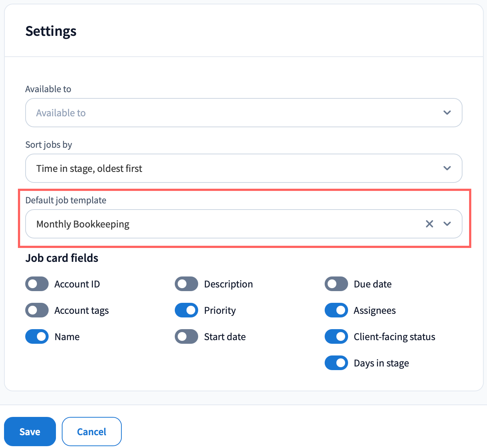Open the Available to dropdown

point(447,113)
